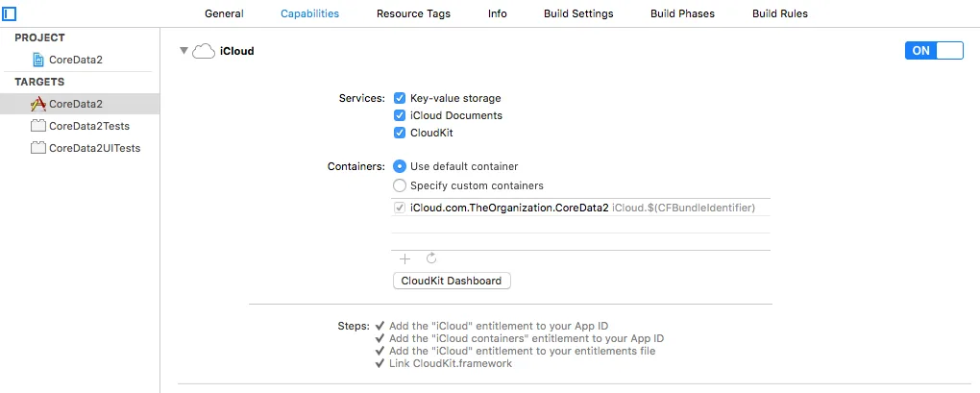This screenshot has height=393, width=980.
Task: Click the Link CloudKit.framework step
Action: tap(450, 363)
